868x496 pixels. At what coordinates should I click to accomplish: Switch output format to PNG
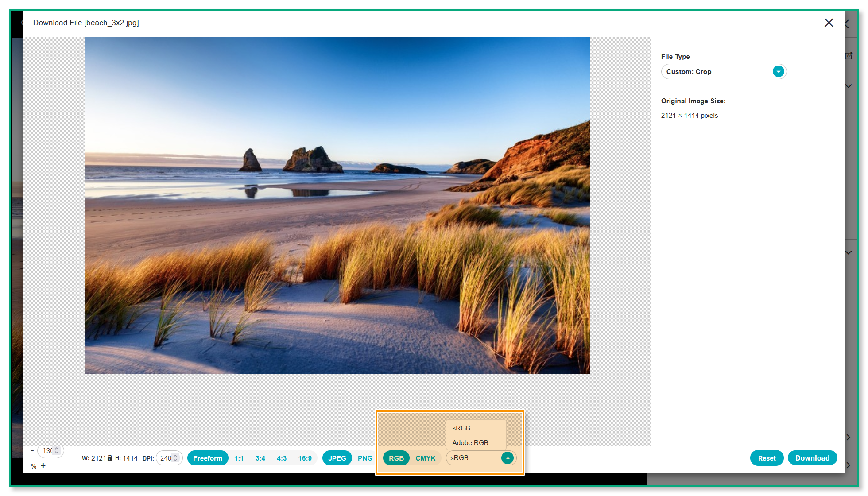[x=365, y=458]
